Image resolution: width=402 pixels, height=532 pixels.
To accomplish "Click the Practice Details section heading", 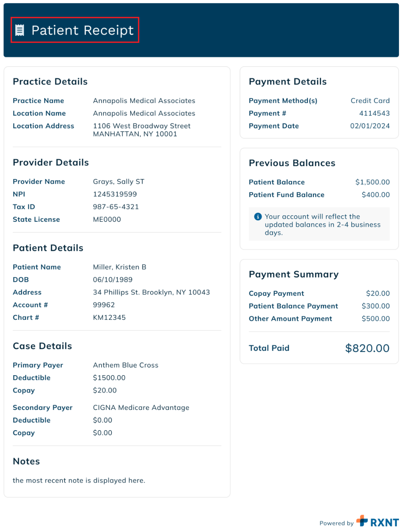I will pyautogui.click(x=50, y=81).
